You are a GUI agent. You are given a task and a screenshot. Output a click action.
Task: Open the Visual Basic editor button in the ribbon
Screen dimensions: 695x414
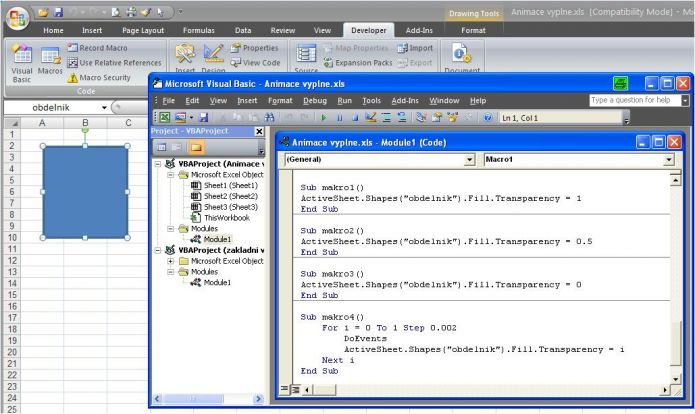pyautogui.click(x=22, y=64)
